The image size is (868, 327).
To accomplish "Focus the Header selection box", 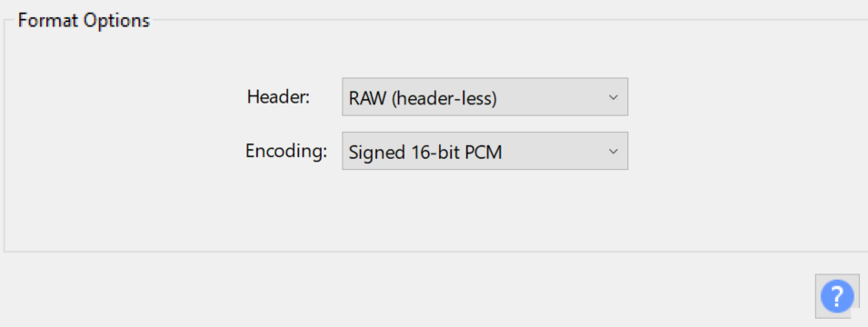I will (x=485, y=97).
